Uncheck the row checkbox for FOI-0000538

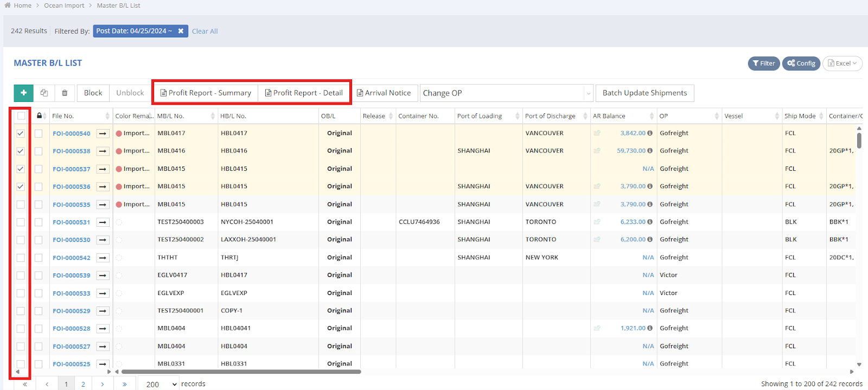[x=21, y=151]
